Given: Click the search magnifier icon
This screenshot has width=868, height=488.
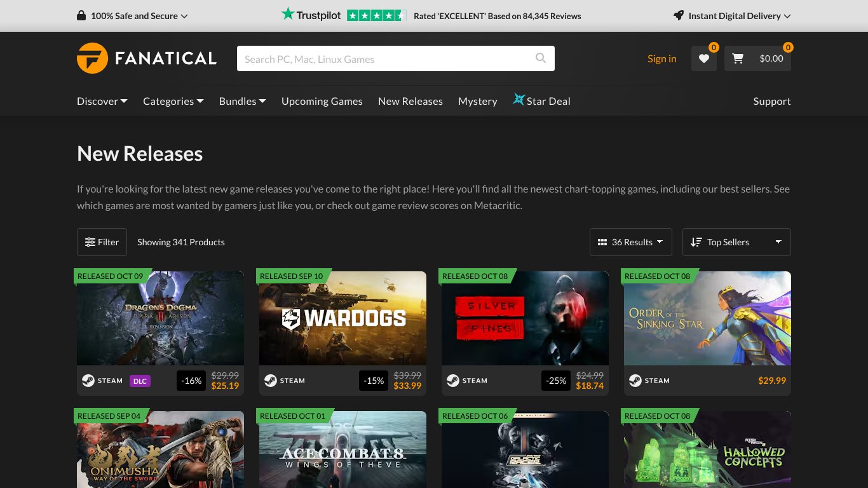Looking at the screenshot, I should (541, 58).
